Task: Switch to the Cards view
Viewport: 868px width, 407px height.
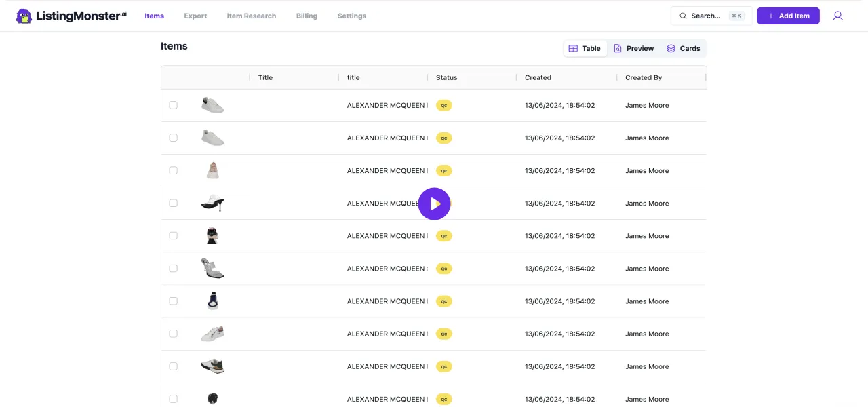Action: click(683, 48)
